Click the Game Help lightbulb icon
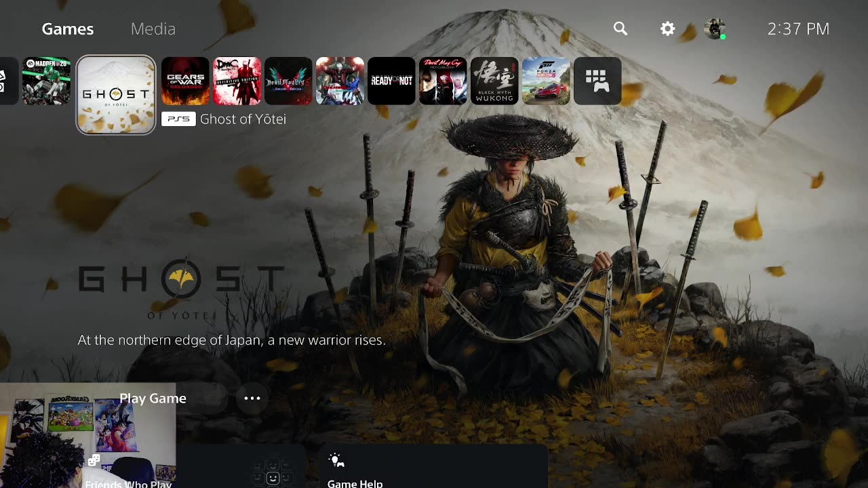The height and width of the screenshot is (488, 868). coord(336,461)
